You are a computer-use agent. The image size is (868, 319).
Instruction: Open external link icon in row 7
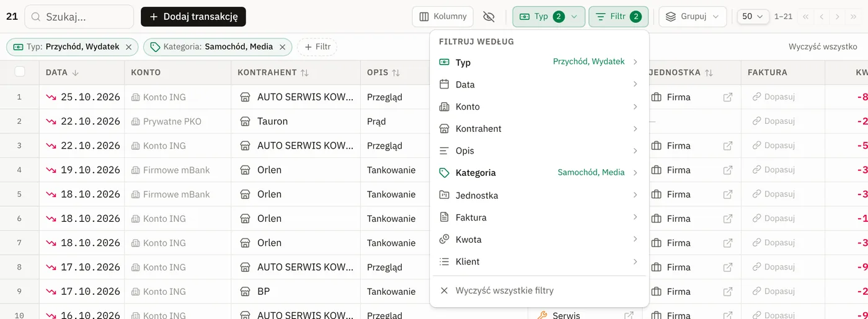(728, 243)
